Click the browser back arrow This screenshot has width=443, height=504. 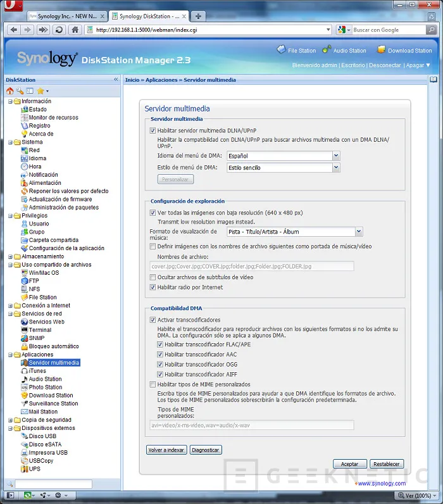click(x=14, y=30)
